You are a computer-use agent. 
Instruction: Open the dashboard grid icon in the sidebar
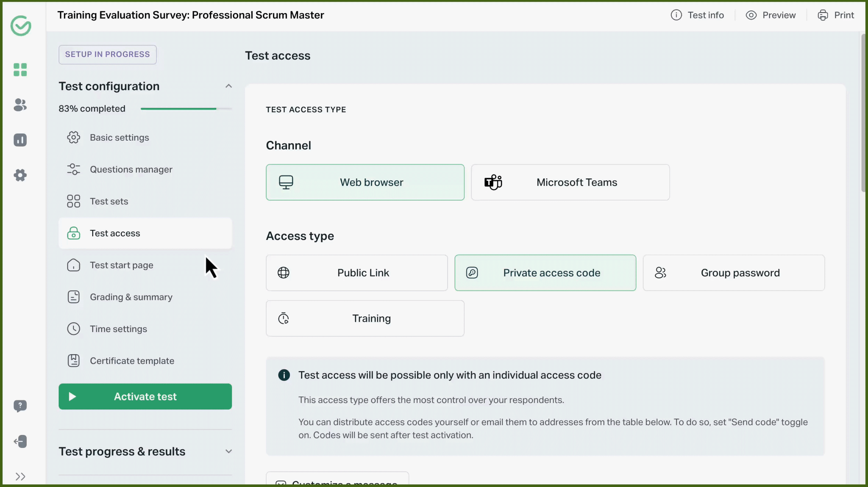pyautogui.click(x=20, y=70)
